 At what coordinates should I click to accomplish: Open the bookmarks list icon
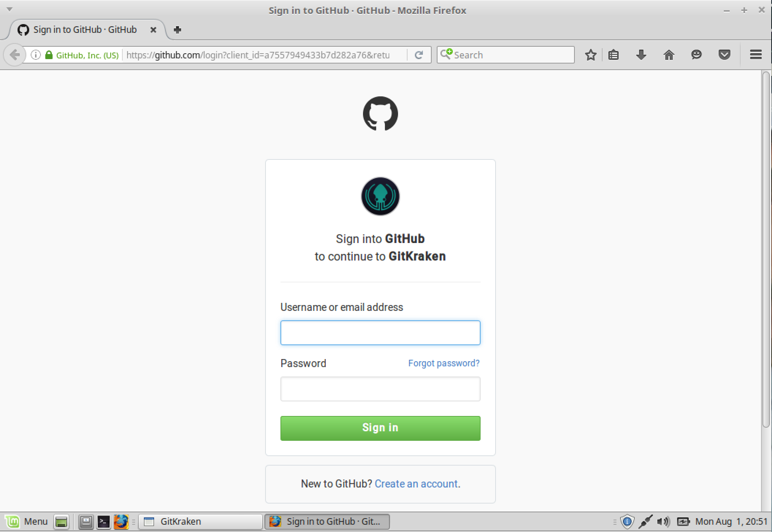click(614, 55)
